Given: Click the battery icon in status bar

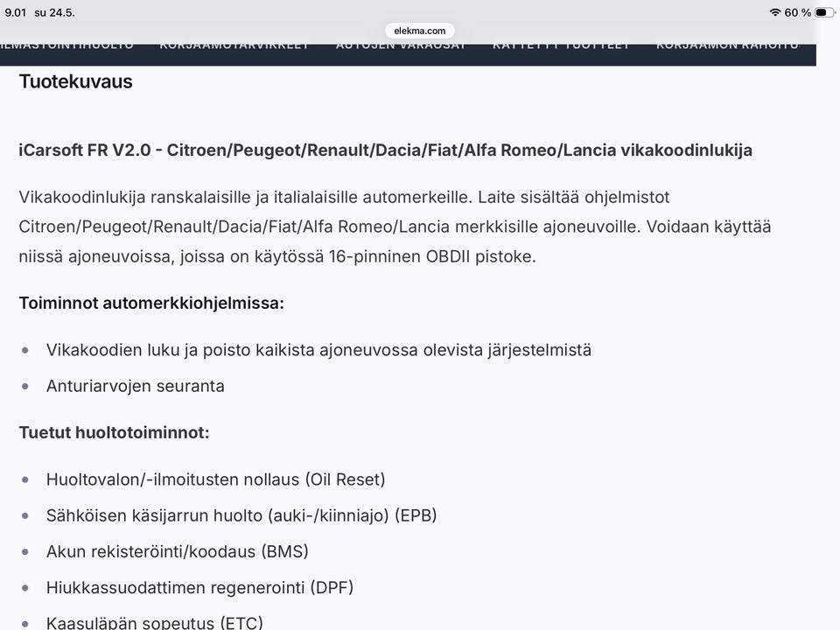Looking at the screenshot, I should point(823,12).
